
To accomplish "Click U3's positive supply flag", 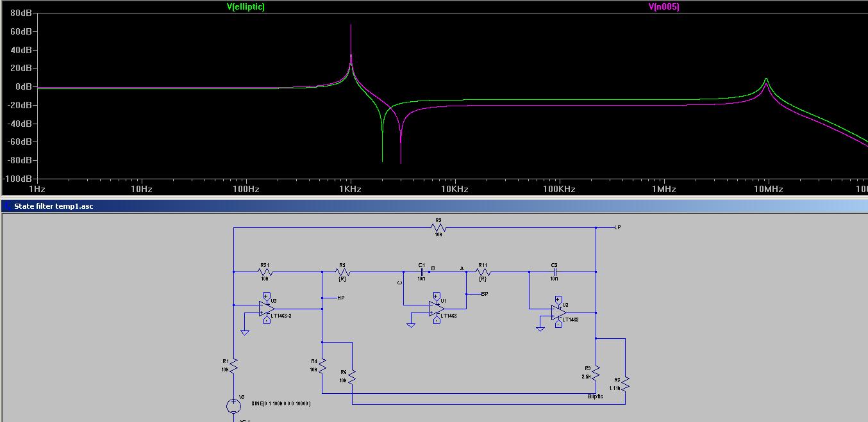I will [266, 296].
